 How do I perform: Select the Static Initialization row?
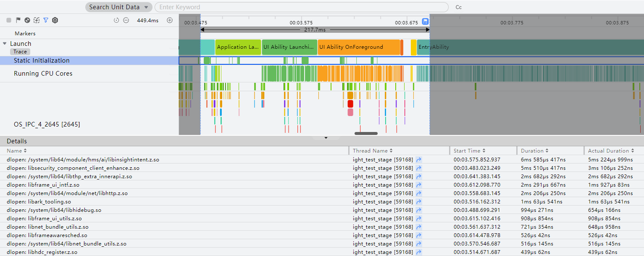pos(89,61)
